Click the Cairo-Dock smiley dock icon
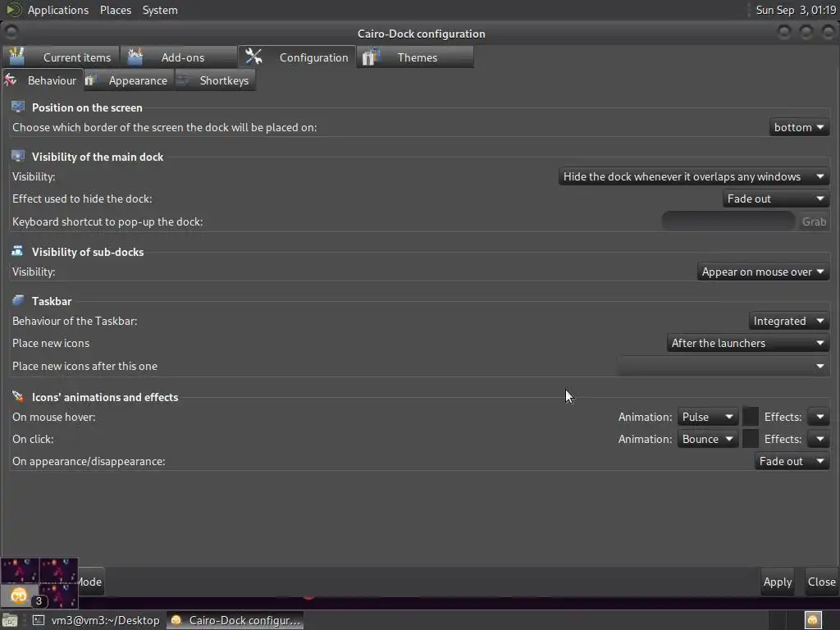 pyautogui.click(x=19, y=596)
